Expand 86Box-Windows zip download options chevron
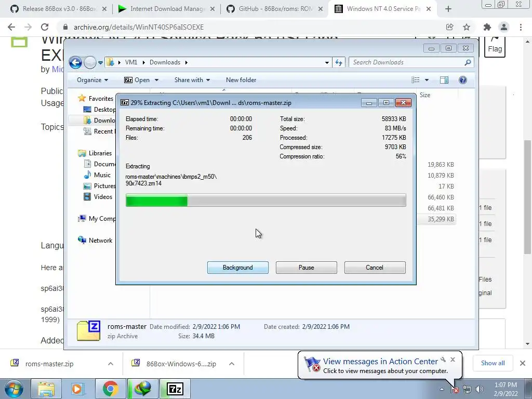532x399 pixels. click(x=232, y=364)
